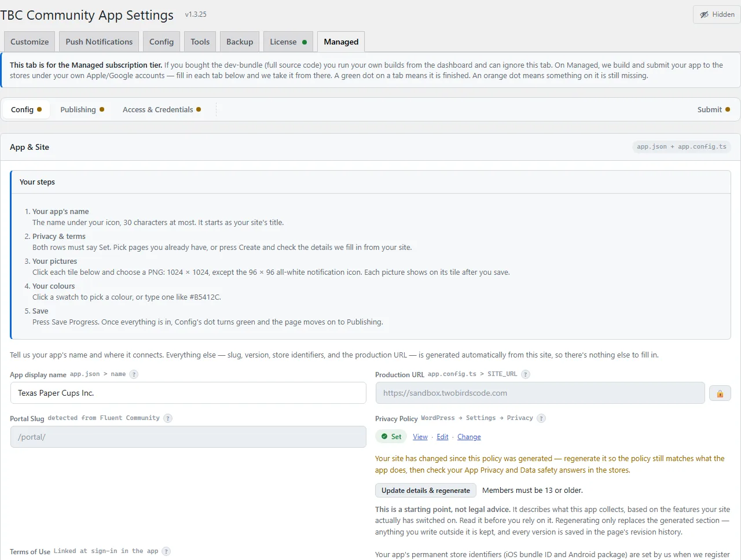Click the Change link for the privacy policy
Image resolution: width=741 pixels, height=560 pixels.
tap(469, 437)
